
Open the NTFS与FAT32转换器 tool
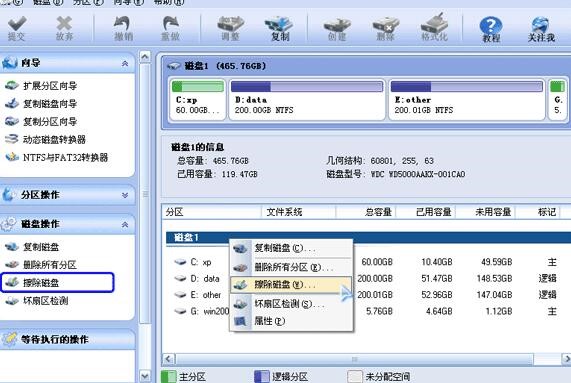tap(57, 157)
